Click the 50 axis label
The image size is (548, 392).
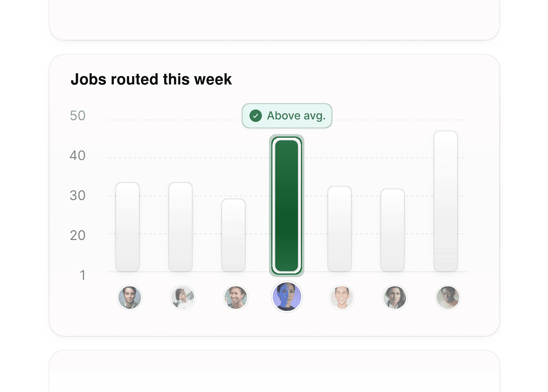pyautogui.click(x=78, y=115)
